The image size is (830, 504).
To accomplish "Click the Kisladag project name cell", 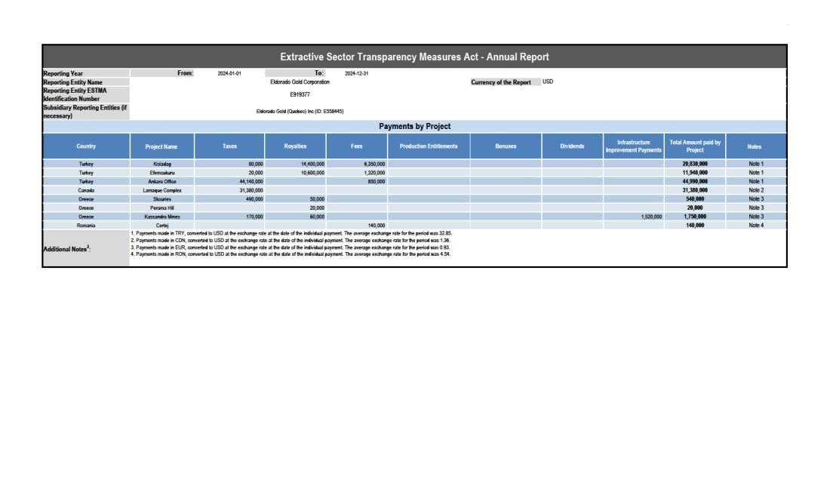I will [162, 164].
